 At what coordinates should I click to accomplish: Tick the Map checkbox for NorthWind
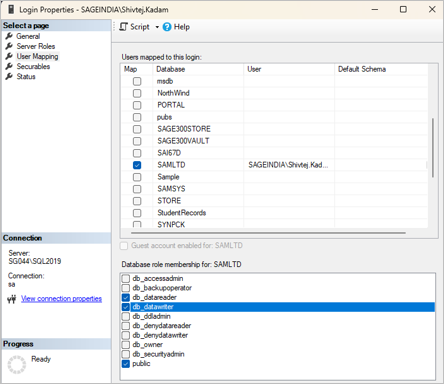137,93
